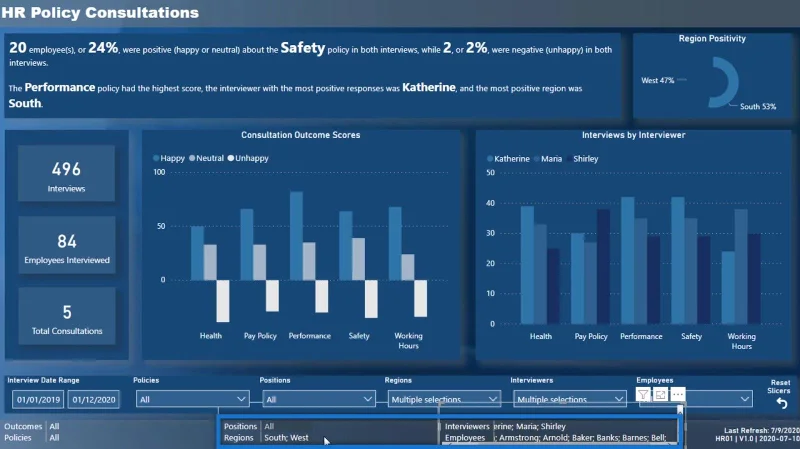Open the Interviewers Multiple selections dropdown
Image resolution: width=800 pixels, height=449 pixels.
click(x=569, y=399)
